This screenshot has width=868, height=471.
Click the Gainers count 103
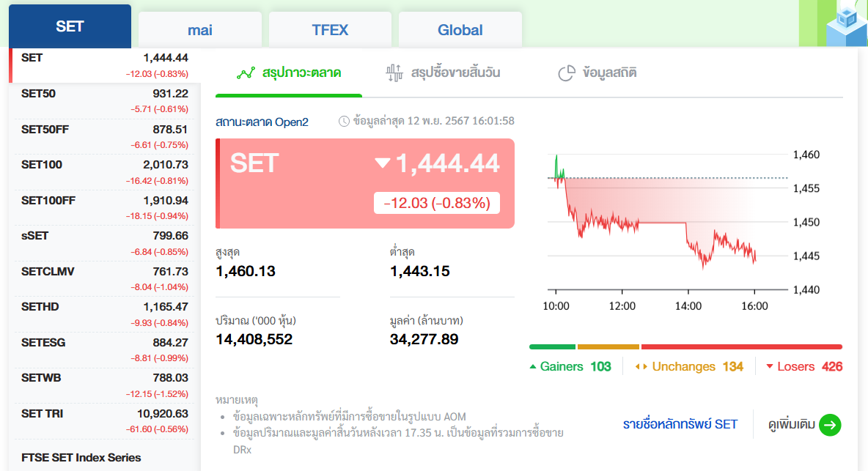tap(600, 366)
